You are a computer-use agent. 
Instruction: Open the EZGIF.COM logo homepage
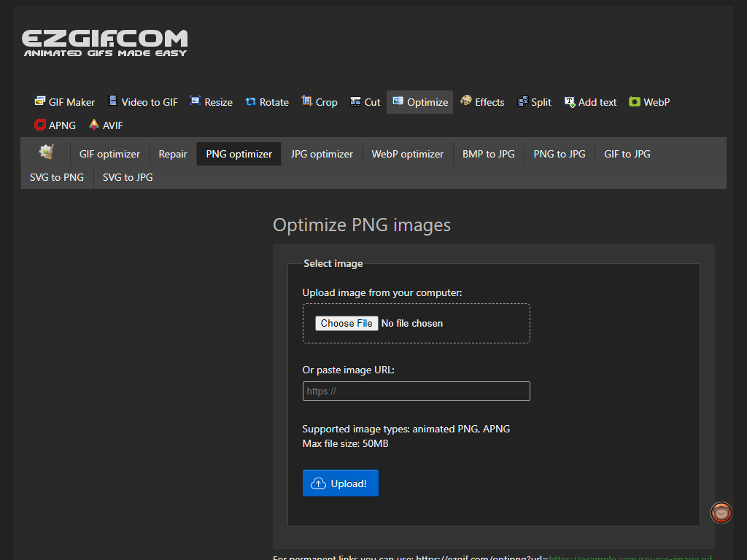click(x=105, y=43)
